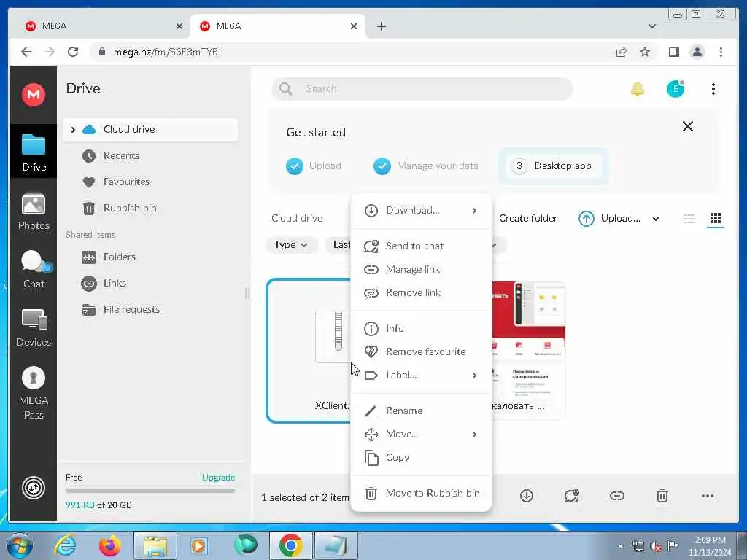This screenshot has height=560, width=747.
Task: Click the Upgrade link
Action: click(218, 477)
